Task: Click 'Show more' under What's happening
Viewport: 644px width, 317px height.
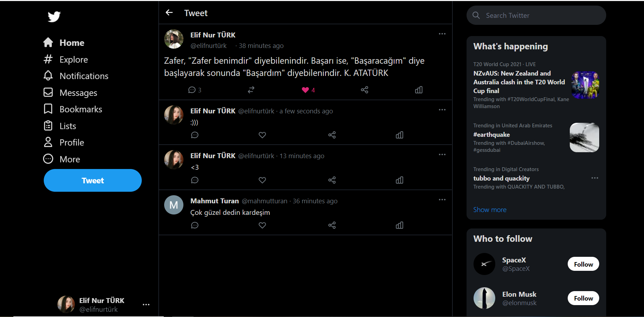Action: point(490,210)
